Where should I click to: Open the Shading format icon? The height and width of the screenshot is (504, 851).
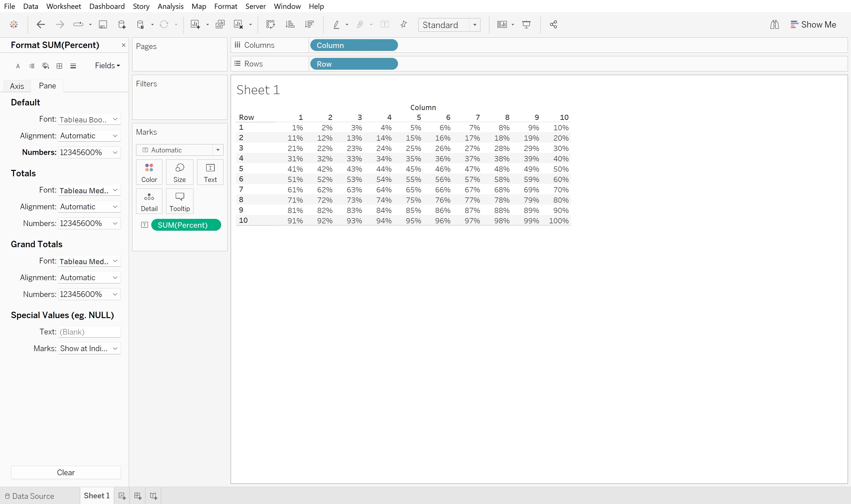[x=46, y=66]
